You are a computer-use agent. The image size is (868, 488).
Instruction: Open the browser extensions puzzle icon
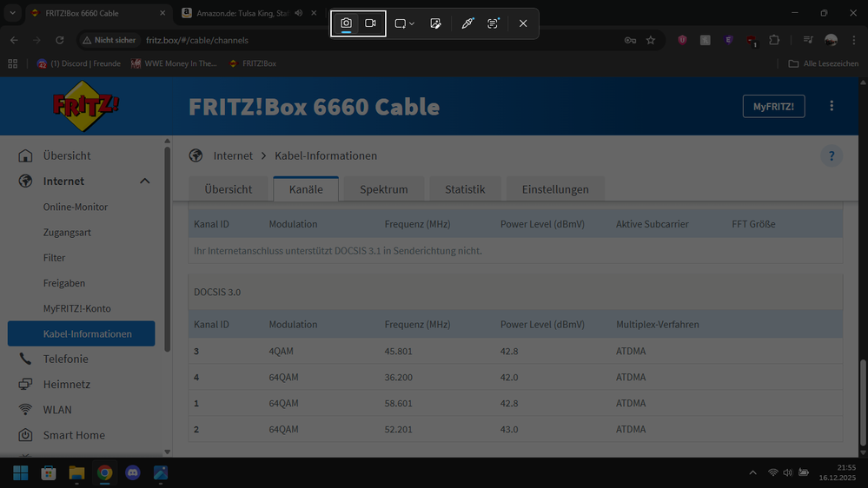[x=774, y=40]
